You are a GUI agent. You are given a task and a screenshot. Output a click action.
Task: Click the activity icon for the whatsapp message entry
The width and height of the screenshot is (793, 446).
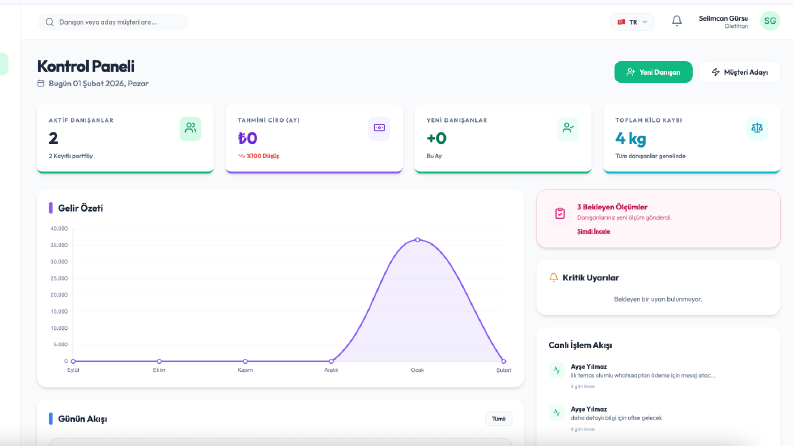[x=557, y=370]
